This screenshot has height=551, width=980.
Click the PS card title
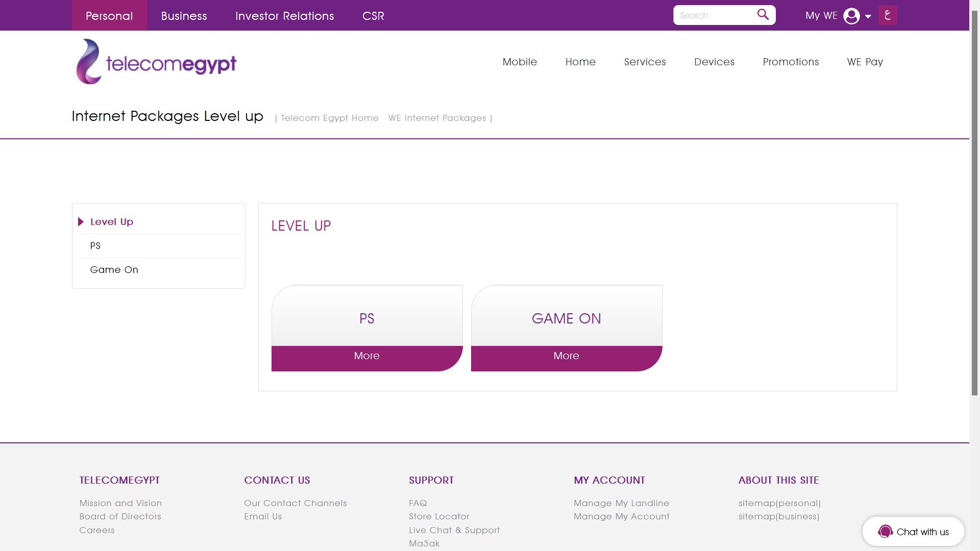[x=366, y=318]
